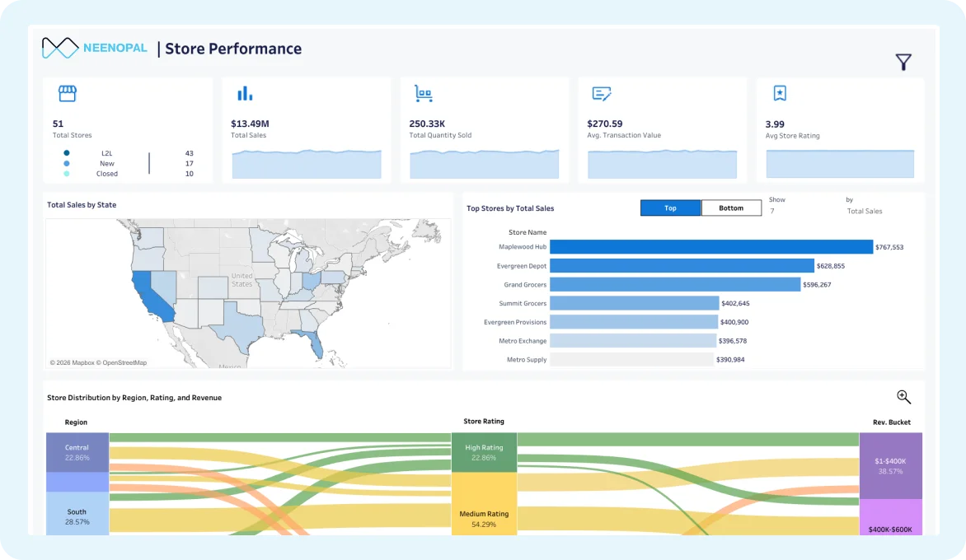Click the Region column header

[76, 422]
